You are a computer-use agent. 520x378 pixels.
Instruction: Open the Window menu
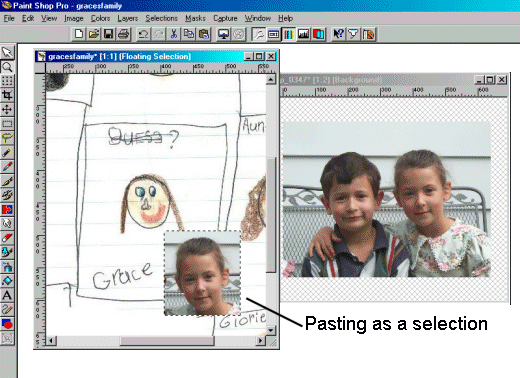(x=258, y=18)
